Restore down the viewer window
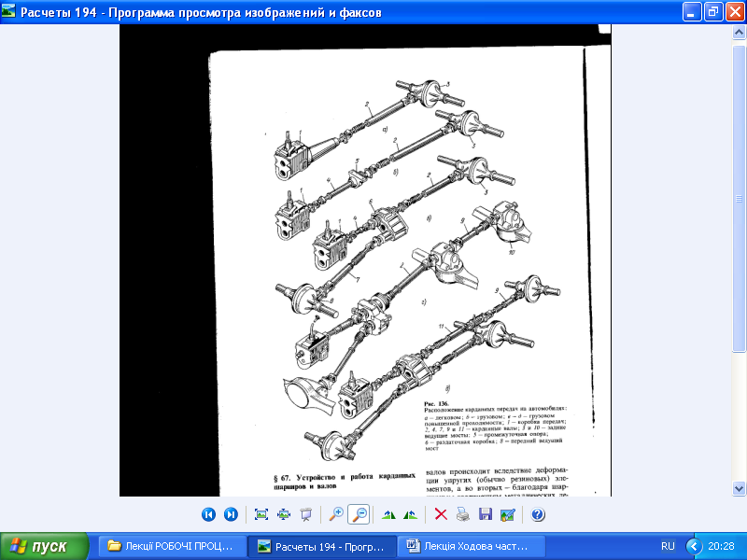Image resolution: width=747 pixels, height=560 pixels. coord(713,11)
